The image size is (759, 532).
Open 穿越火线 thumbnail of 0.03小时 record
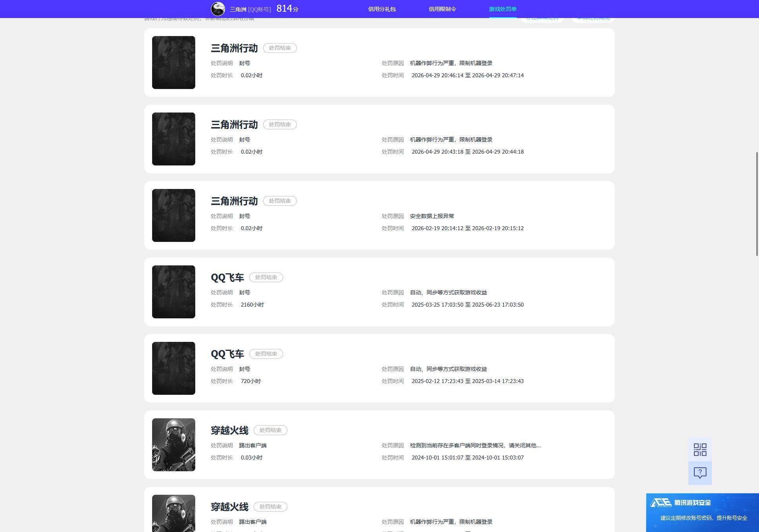pyautogui.click(x=174, y=445)
